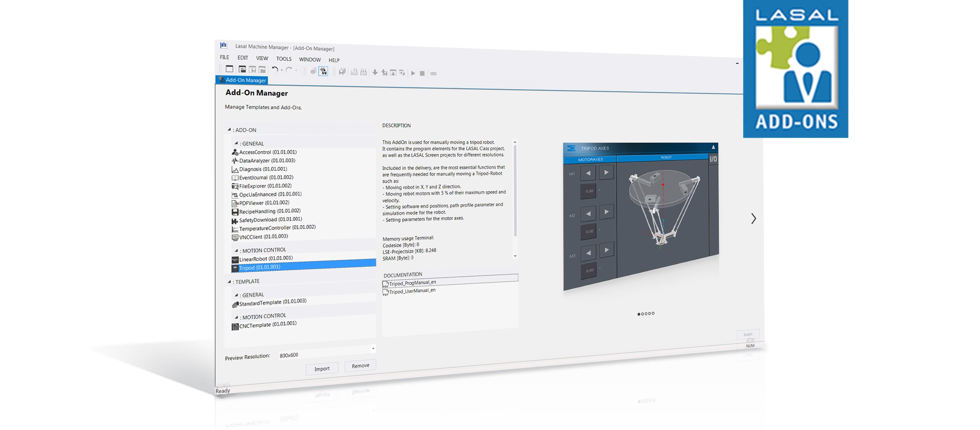The height and width of the screenshot is (430, 980).
Task: Open the Tripod_UserManual_en document
Action: [x=409, y=291]
